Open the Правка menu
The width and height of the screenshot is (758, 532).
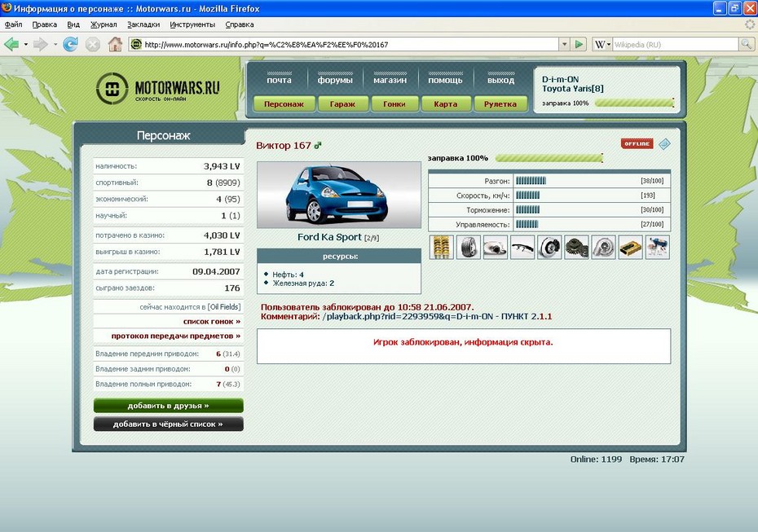coord(45,24)
